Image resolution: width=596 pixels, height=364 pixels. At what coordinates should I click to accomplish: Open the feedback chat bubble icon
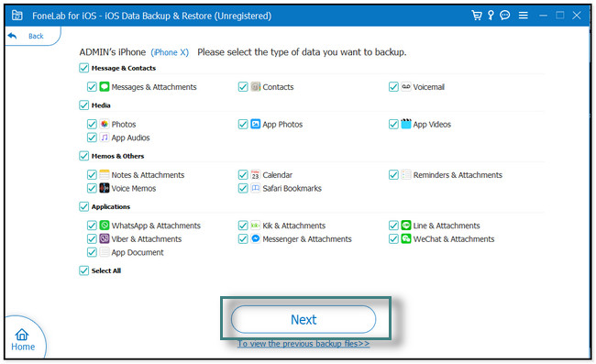[x=505, y=16]
